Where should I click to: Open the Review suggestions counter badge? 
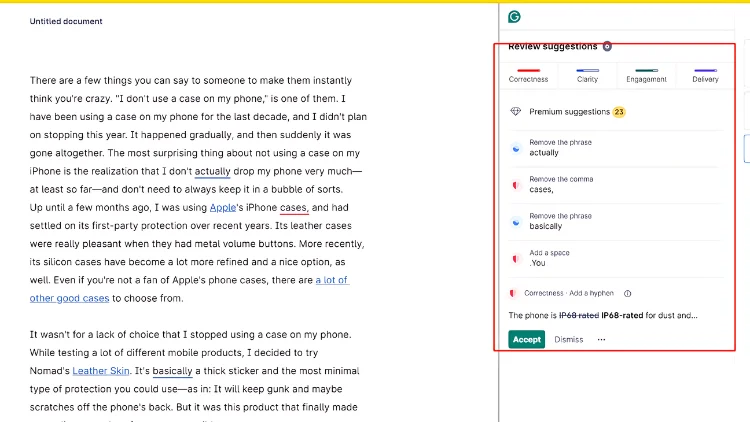(607, 46)
